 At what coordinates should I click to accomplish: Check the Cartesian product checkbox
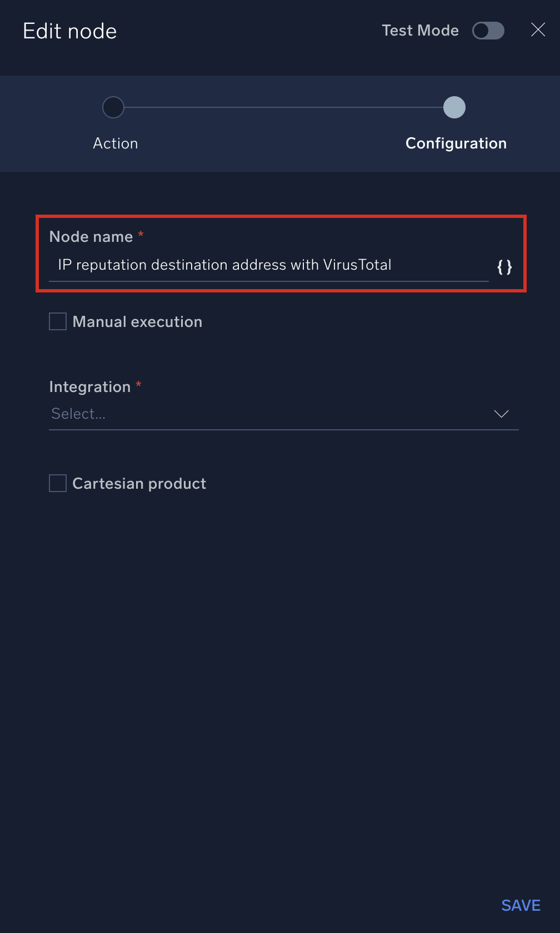[x=58, y=483]
